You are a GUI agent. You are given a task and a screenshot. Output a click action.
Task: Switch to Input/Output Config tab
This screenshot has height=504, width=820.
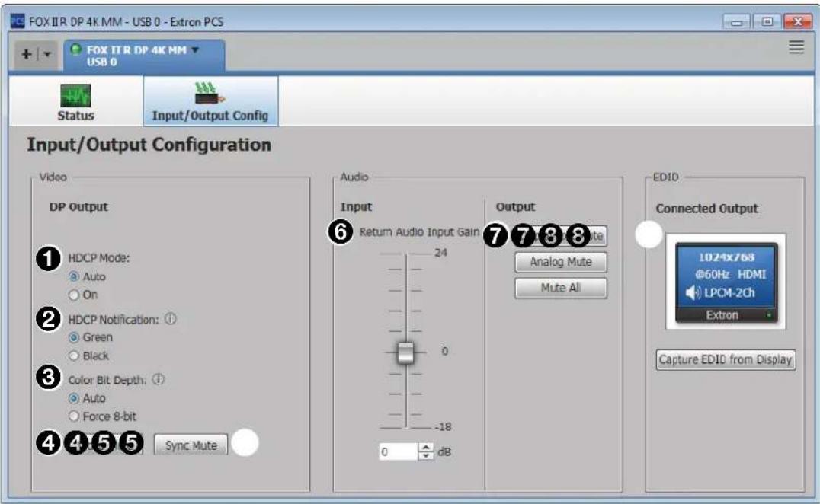[210, 101]
